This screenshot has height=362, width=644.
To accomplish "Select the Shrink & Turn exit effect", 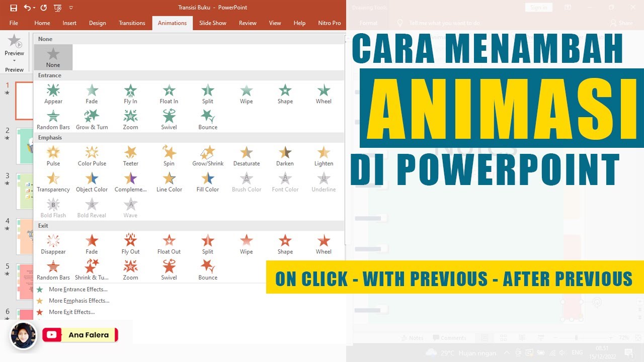I will [92, 271].
